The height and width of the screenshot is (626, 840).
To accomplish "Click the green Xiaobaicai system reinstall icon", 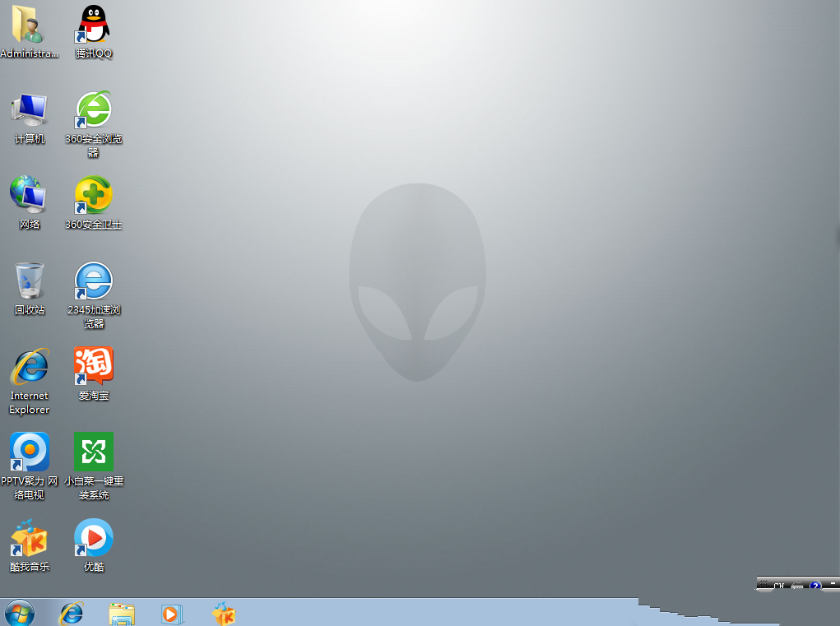I will click(x=93, y=452).
